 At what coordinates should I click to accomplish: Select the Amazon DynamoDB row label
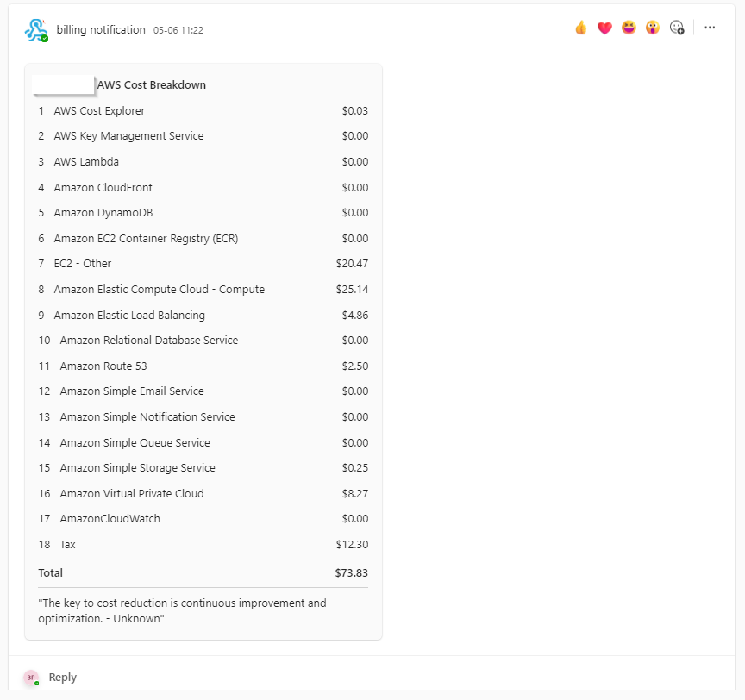coord(103,213)
